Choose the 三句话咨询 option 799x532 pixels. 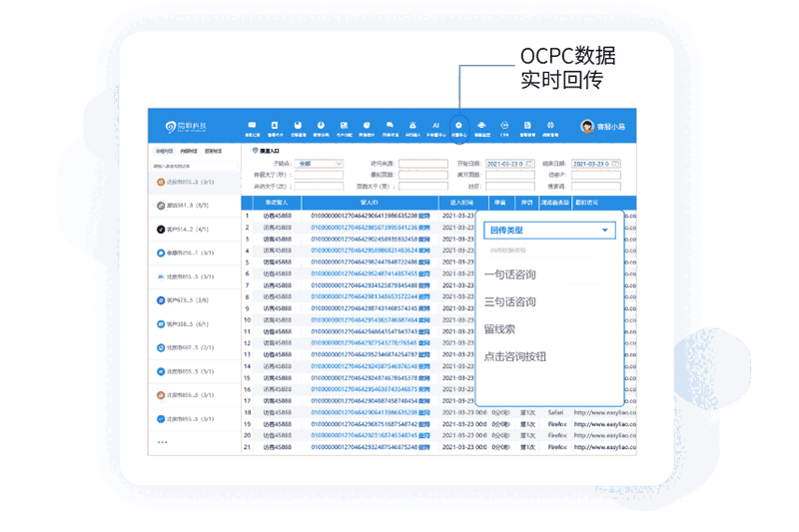point(509,301)
